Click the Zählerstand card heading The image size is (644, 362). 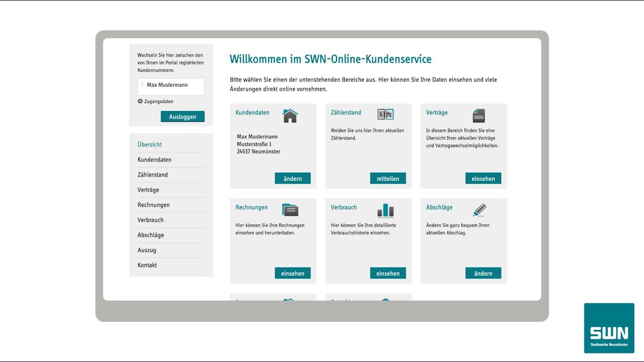click(346, 113)
